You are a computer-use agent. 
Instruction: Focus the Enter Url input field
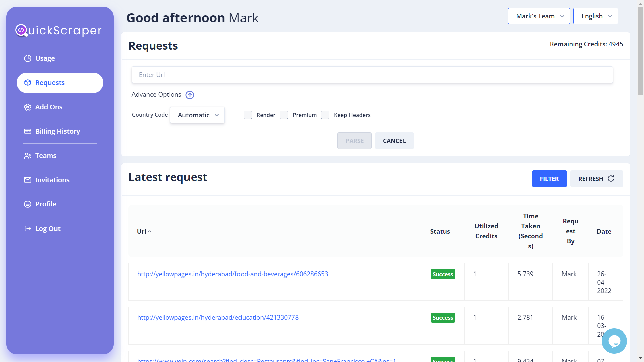tap(372, 75)
